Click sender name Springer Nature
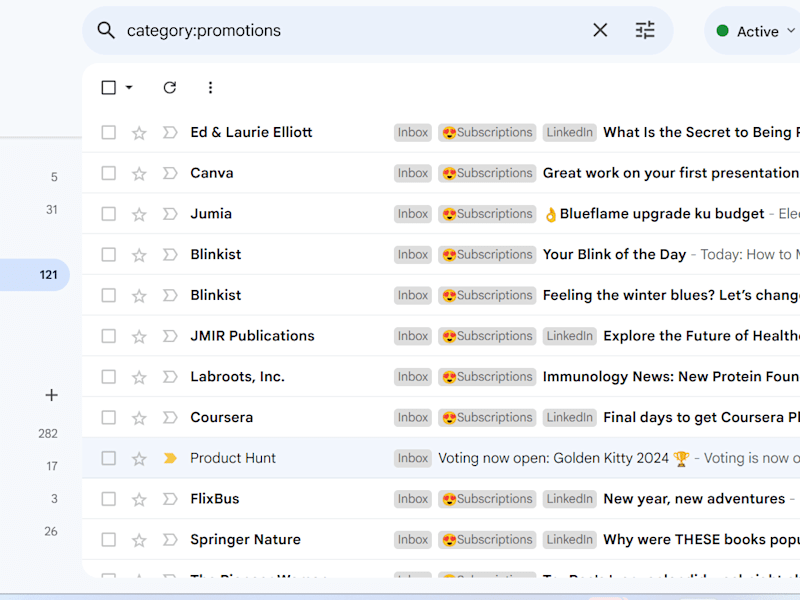800x600 pixels. point(245,540)
